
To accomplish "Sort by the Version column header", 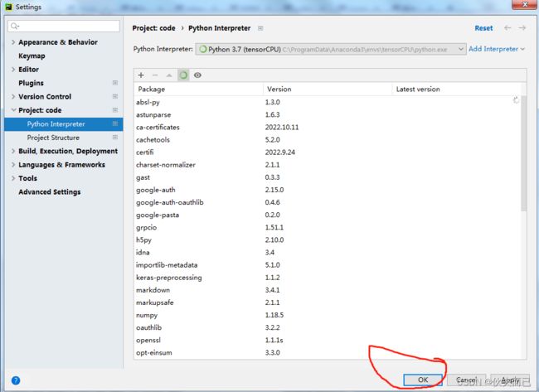I will coord(328,89).
